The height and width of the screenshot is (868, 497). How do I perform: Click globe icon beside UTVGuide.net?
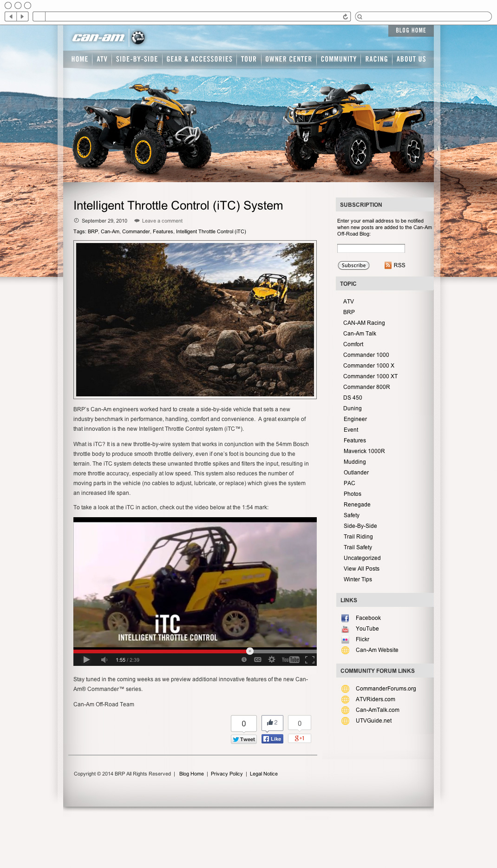tap(345, 721)
